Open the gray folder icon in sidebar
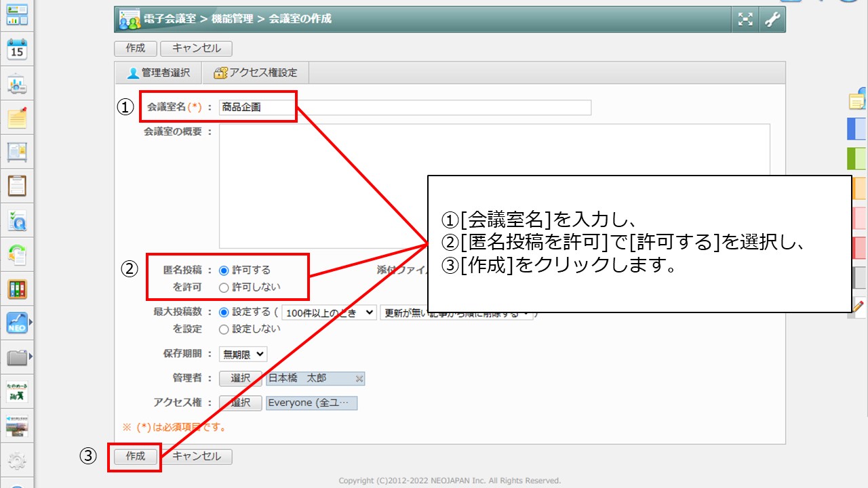The height and width of the screenshot is (488, 868). 17,357
